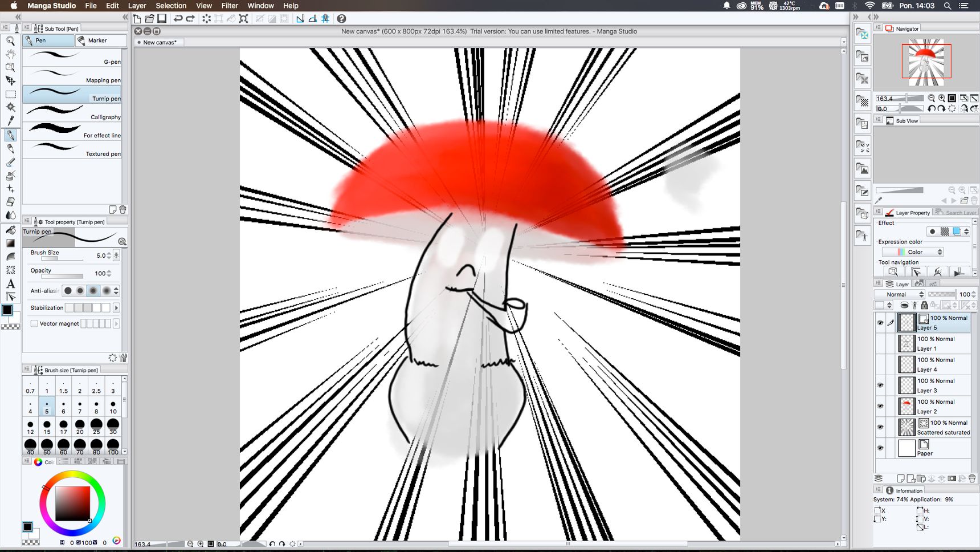The image size is (980, 552).
Task: Click the layer opacity 100 stepper
Action: click(x=974, y=294)
